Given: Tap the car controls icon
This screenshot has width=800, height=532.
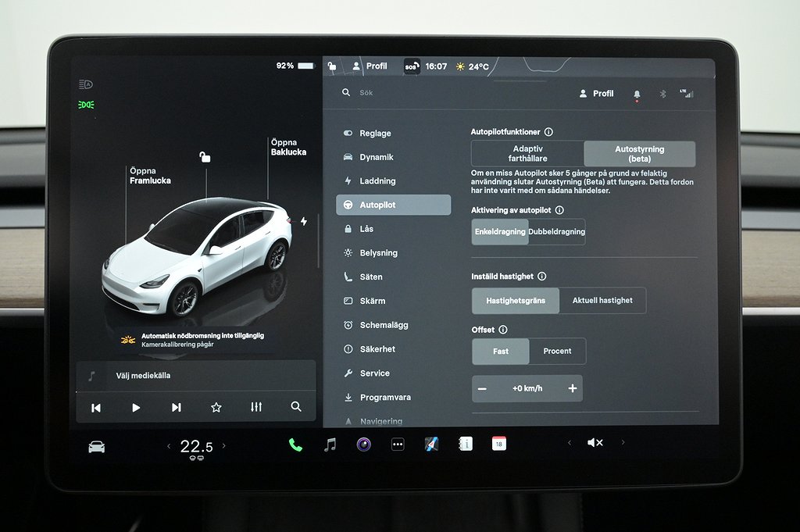Looking at the screenshot, I should (x=96, y=447).
